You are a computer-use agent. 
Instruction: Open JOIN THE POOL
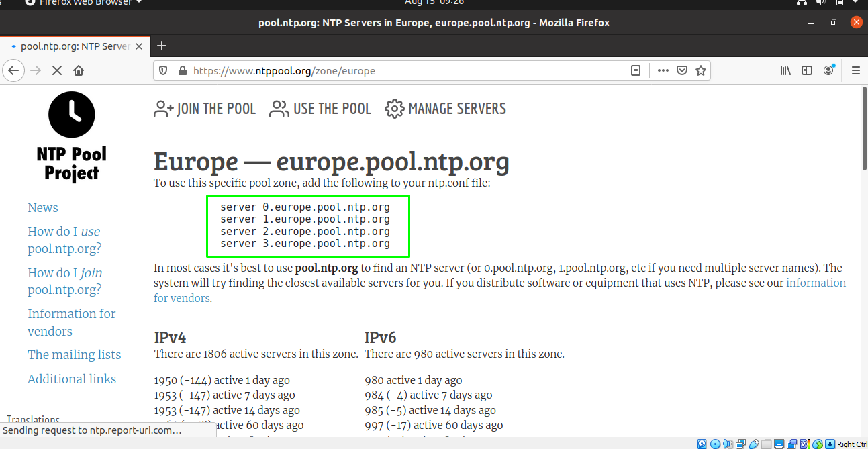click(205, 109)
